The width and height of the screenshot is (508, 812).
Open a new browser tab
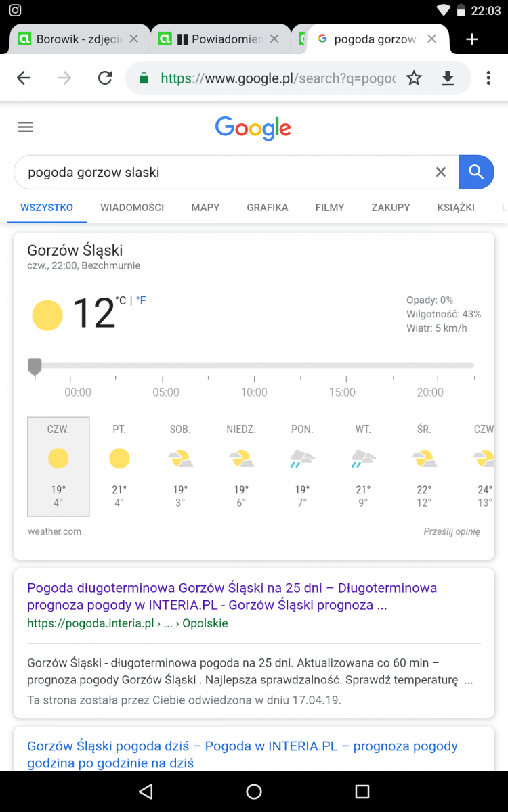[472, 39]
